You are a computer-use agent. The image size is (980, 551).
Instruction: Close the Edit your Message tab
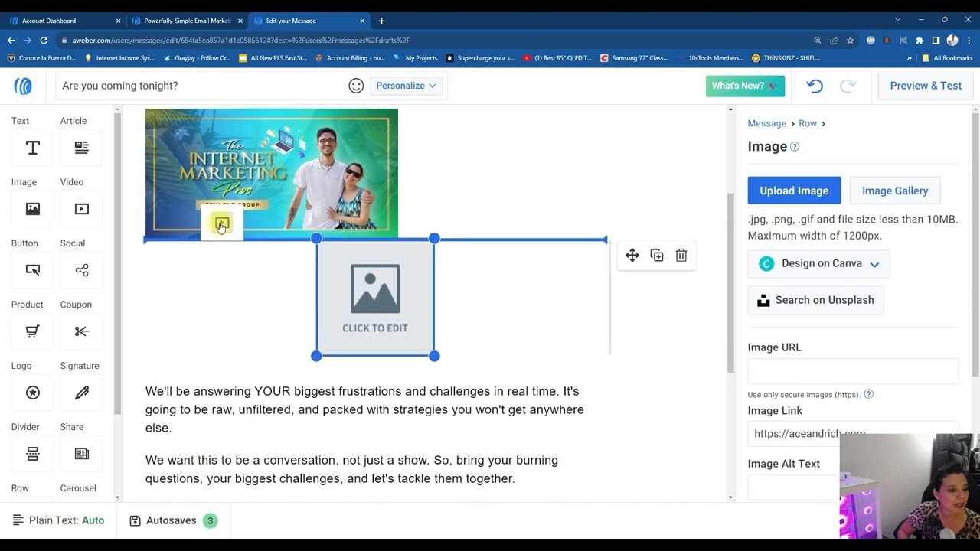(362, 21)
